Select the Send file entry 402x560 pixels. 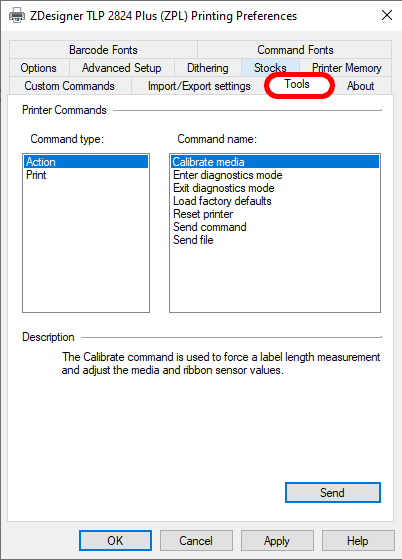[275, 240]
